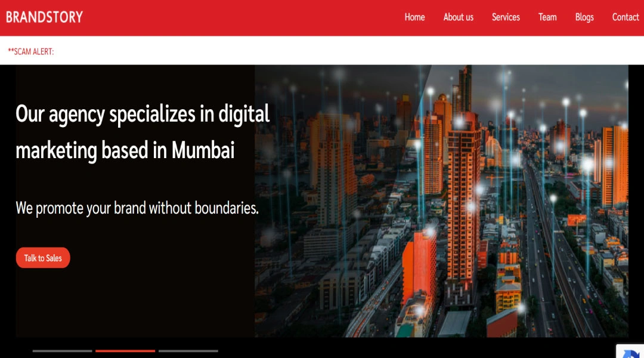Viewport: 644px width, 358px height.
Task: Open the Home menu item
Action: tap(414, 17)
